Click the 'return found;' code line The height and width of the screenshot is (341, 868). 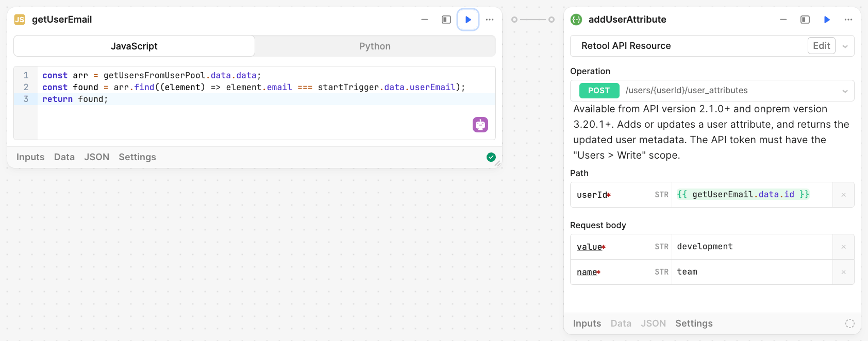[75, 99]
